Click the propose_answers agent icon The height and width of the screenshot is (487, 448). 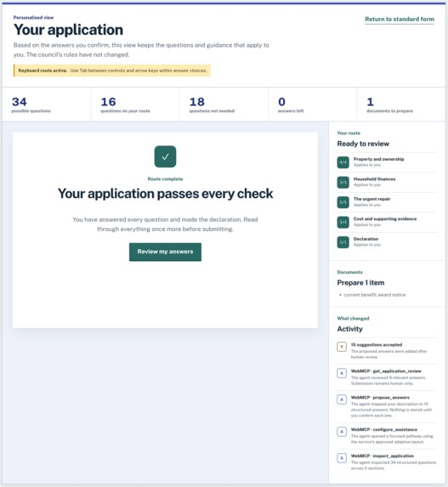[342, 399]
